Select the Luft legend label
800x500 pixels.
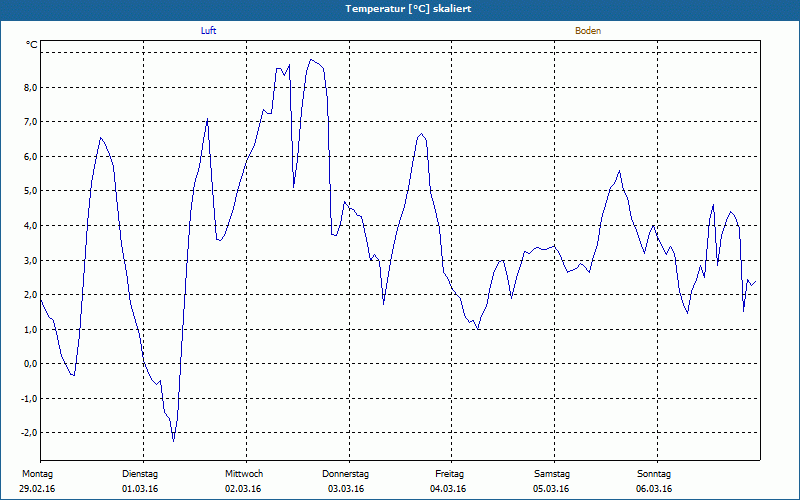click(208, 31)
